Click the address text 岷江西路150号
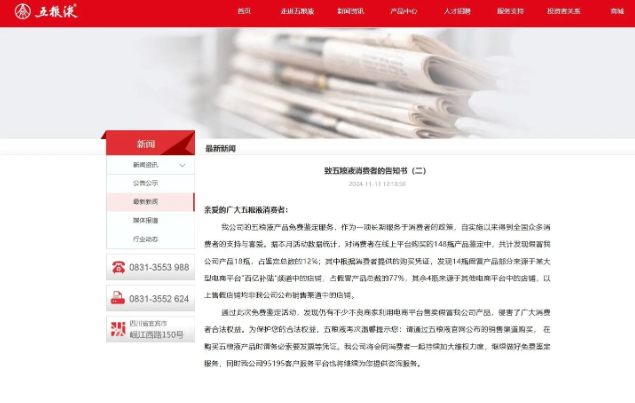The width and height of the screenshot is (635, 403). (x=156, y=335)
